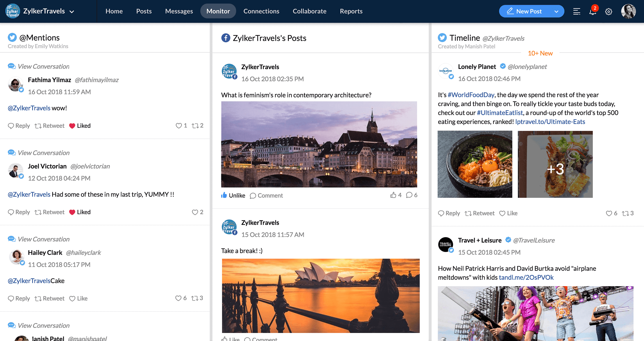Reply to Fathima Yilmaz's tweet
The width and height of the screenshot is (644, 341).
pyautogui.click(x=19, y=126)
